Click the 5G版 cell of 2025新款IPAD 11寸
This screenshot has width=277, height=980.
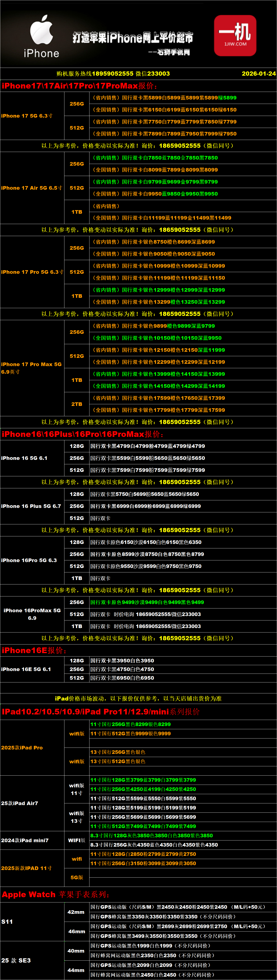pos(77,877)
